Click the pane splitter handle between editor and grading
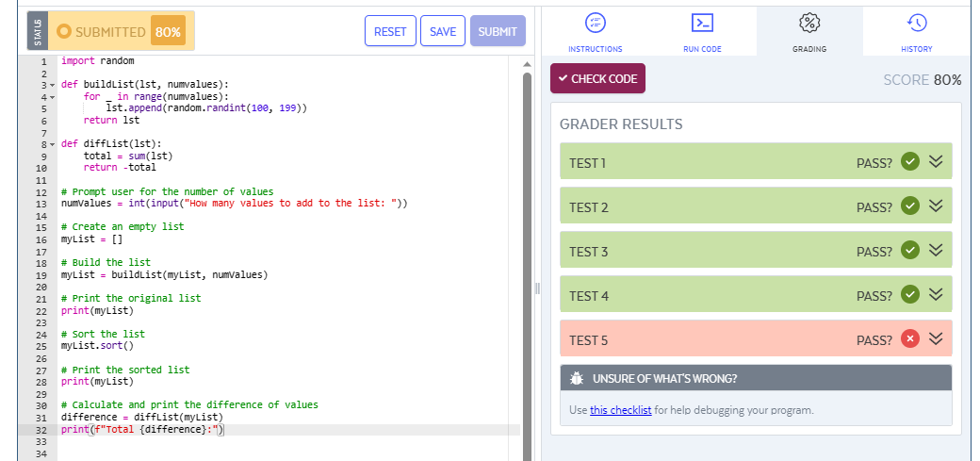This screenshot has width=980, height=461. click(537, 288)
